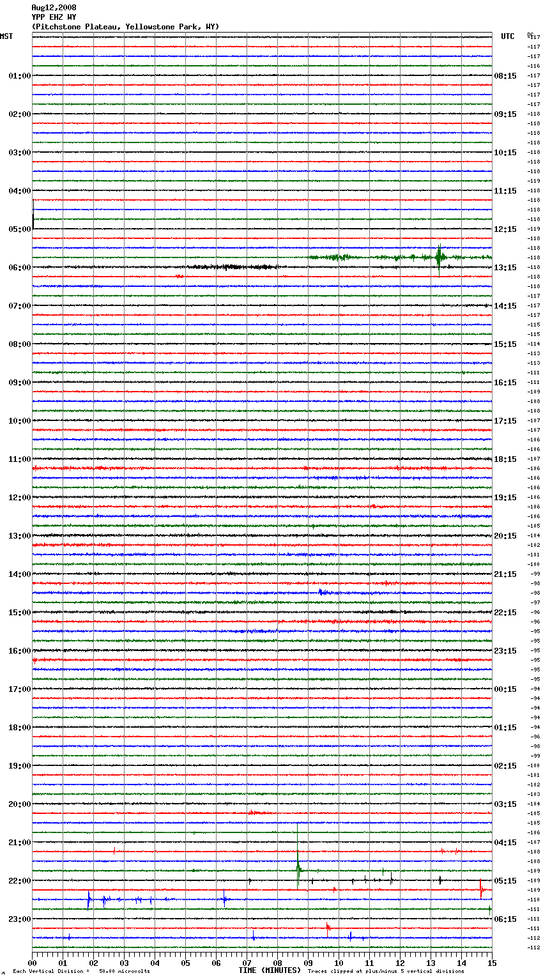Screen dimensions: 543x980
Task: Click the 00:15 UTC time label
Action: [505, 689]
